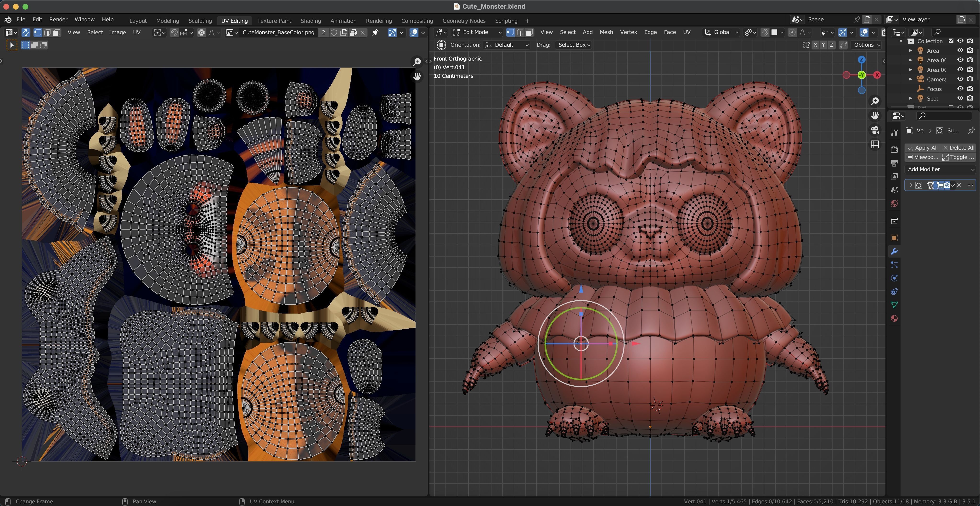Select UV edge selection mode

(47, 32)
